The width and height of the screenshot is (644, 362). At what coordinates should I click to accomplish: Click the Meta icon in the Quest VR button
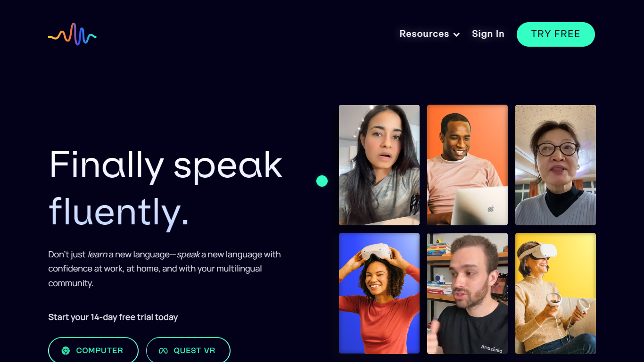click(x=163, y=351)
